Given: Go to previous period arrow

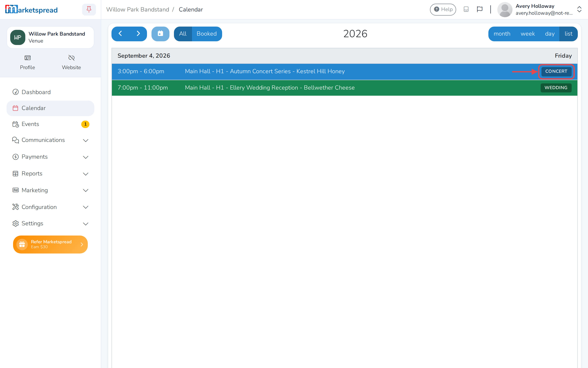Looking at the screenshot, I should 120,34.
